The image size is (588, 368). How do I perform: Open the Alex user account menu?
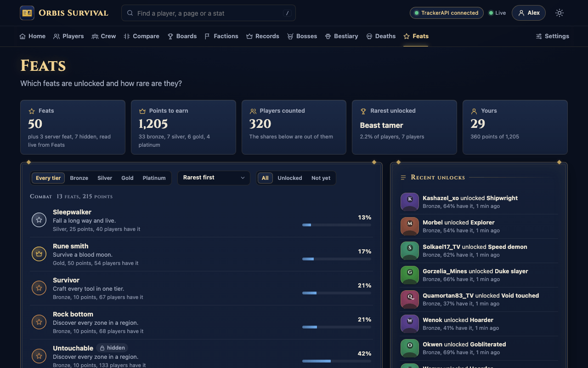tap(529, 13)
